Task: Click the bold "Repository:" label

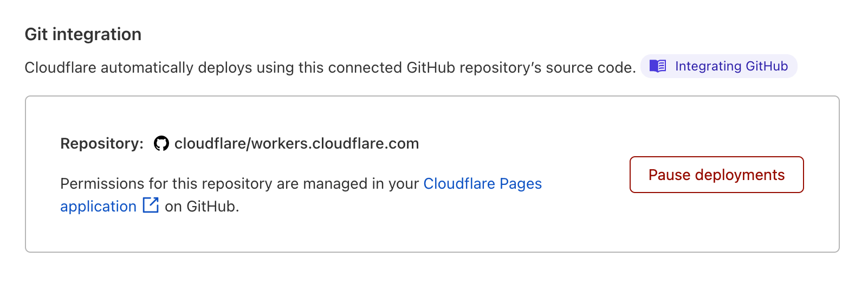Action: coord(102,144)
